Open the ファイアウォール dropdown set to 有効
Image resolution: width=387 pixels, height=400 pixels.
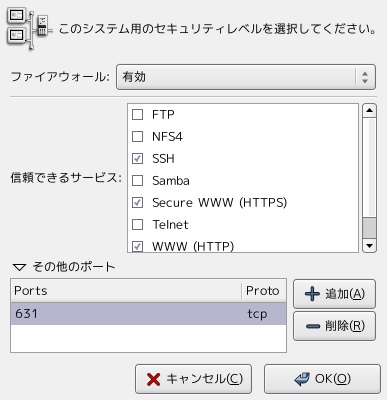click(246, 77)
